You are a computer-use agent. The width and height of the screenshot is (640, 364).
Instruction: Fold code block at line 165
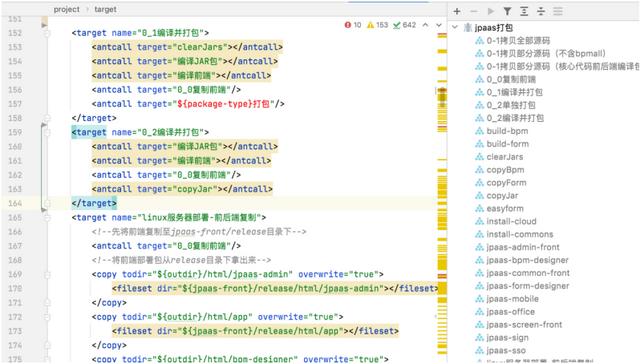pos(47,218)
